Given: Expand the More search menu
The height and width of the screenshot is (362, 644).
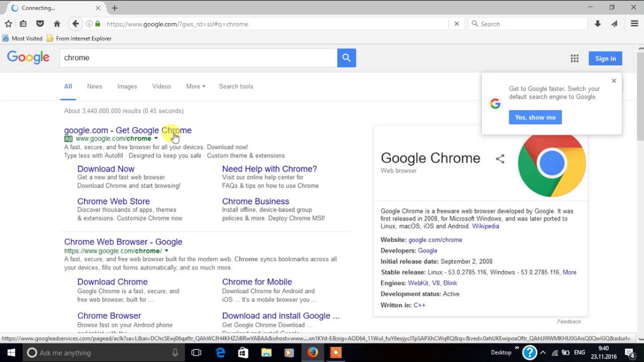Looking at the screenshot, I should tap(196, 86).
